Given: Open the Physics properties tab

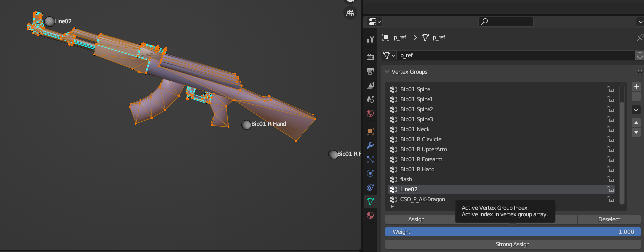Looking at the screenshot, I should [370, 173].
